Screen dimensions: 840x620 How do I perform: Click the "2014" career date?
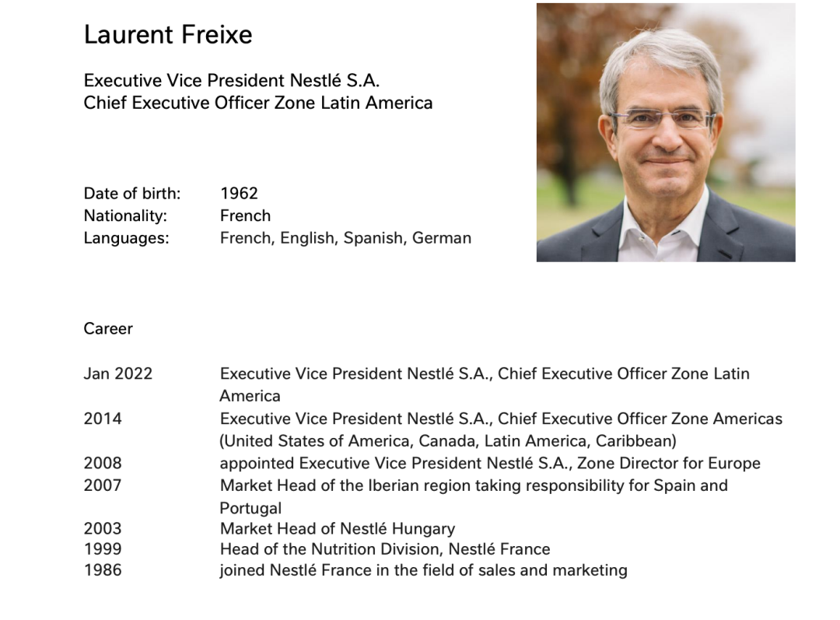coord(103,419)
